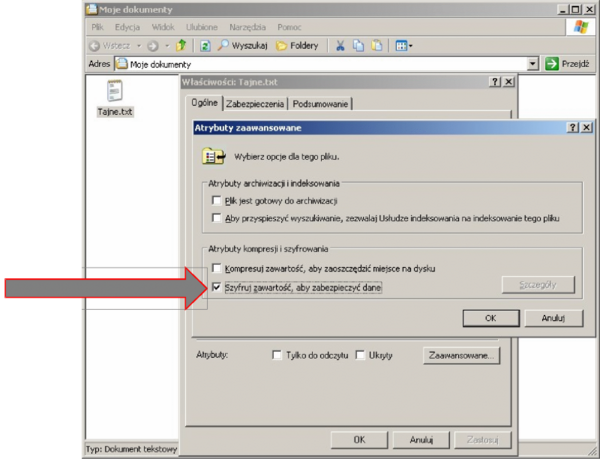Click the help question mark in Atrybuty zaawansowane
This screenshot has height=459, width=600.
tap(572, 129)
